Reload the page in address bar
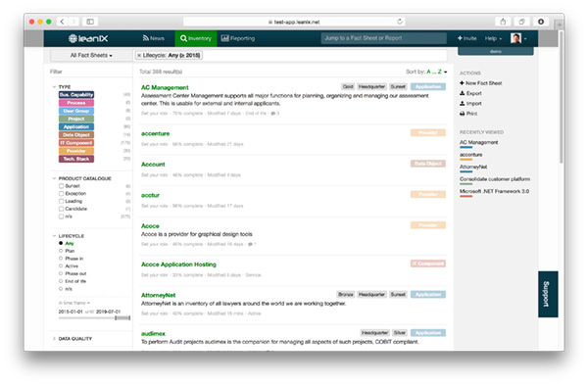Image resolution: width=588 pixels, height=385 pixels. tap(400, 22)
